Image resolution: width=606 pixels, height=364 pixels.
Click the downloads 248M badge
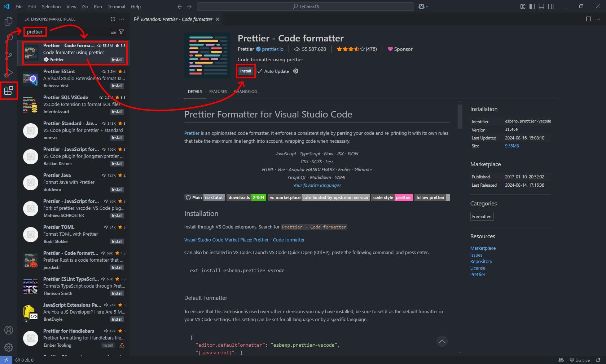[x=246, y=197]
